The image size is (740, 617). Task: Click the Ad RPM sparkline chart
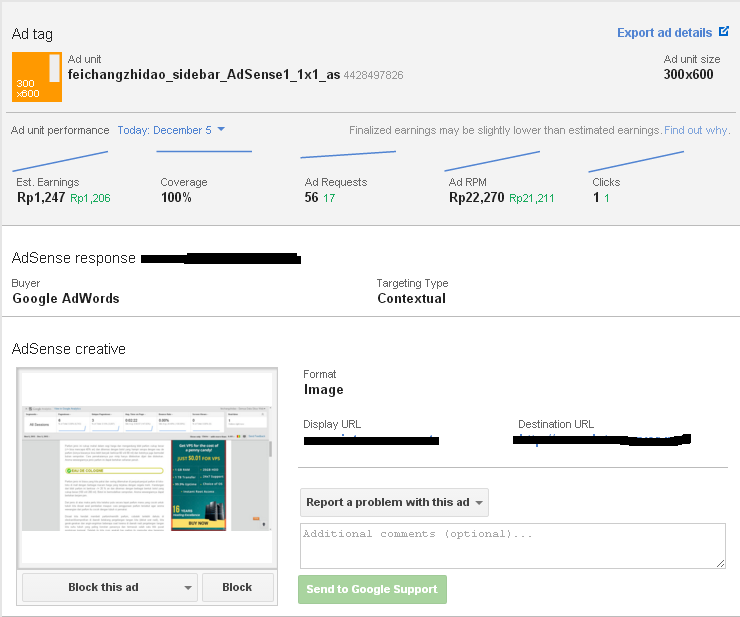coord(492,160)
